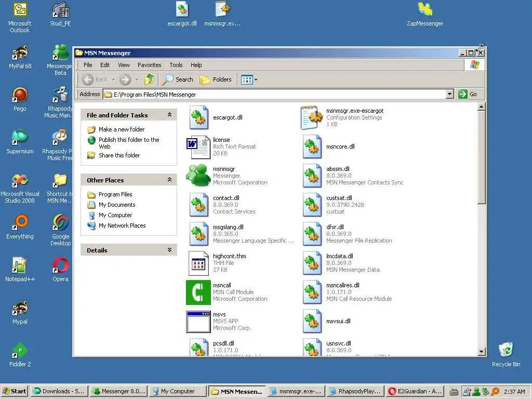Go to My Documents in Other Places

tap(117, 205)
